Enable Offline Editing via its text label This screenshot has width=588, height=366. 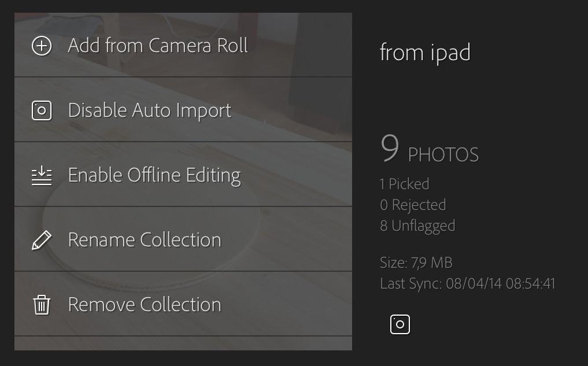coord(154,175)
